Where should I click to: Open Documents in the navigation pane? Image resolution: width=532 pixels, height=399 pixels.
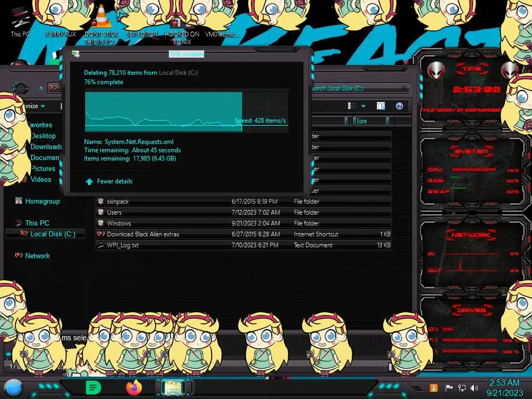[45, 157]
